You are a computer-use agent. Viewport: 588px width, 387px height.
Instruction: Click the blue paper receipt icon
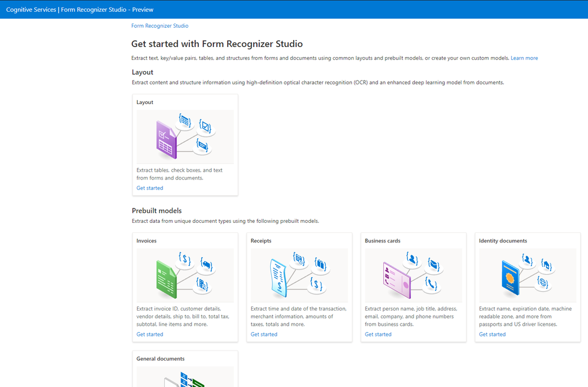pos(278,278)
